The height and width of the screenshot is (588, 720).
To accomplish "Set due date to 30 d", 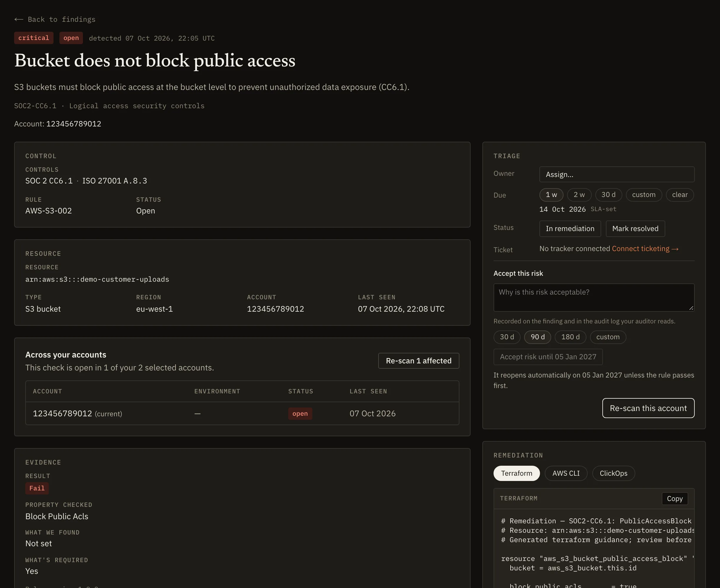I will click(x=609, y=195).
